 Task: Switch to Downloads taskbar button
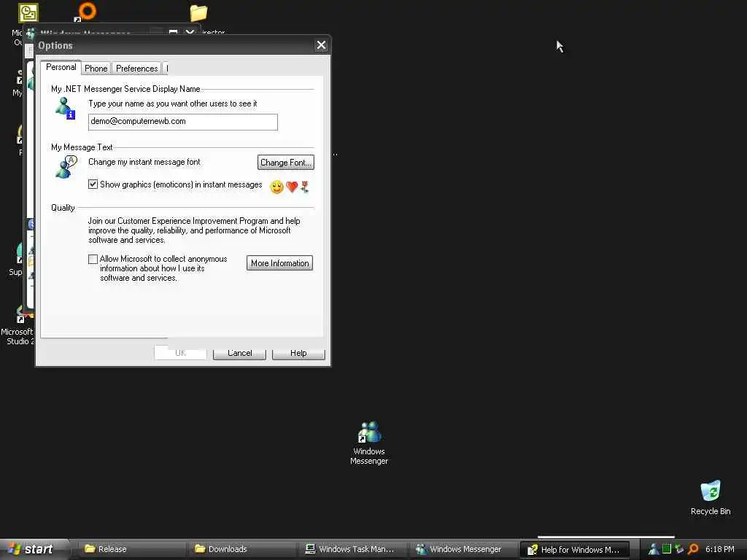[x=242, y=549]
